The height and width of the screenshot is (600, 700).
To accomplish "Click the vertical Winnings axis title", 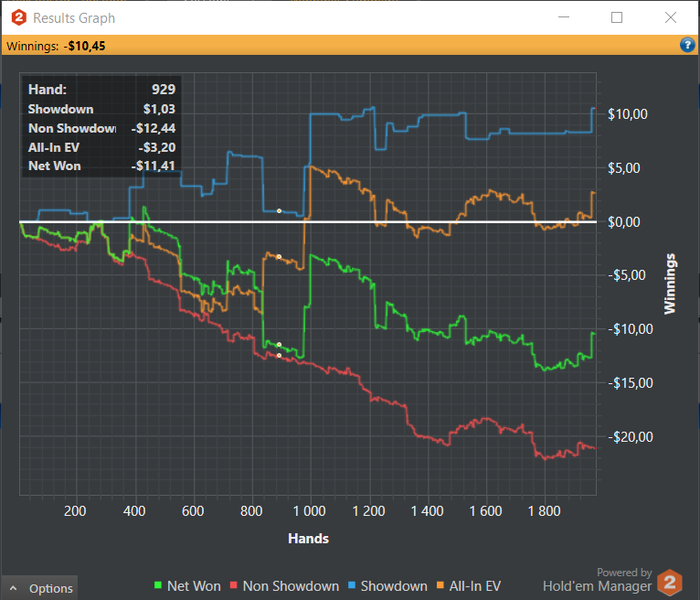I will click(x=670, y=284).
